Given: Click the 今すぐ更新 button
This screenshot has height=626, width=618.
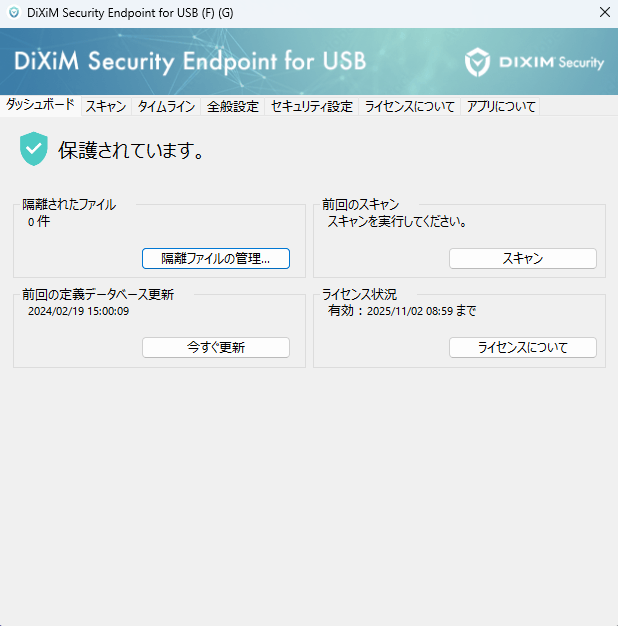Looking at the screenshot, I should (216, 347).
